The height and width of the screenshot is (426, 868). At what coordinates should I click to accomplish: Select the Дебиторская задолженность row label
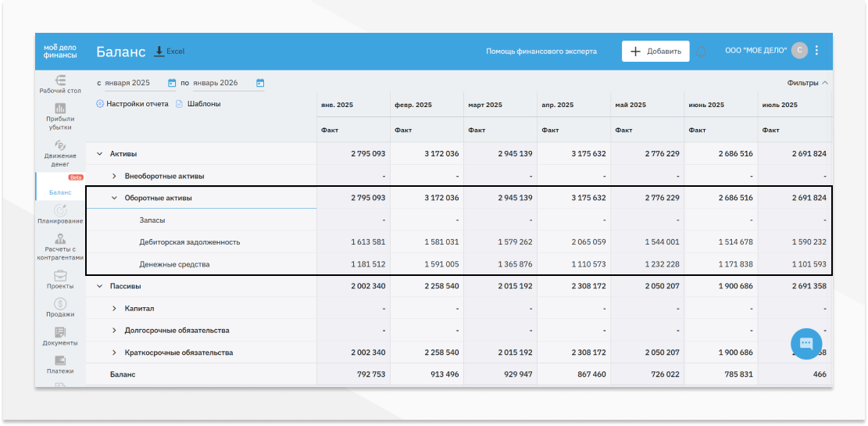click(x=189, y=242)
